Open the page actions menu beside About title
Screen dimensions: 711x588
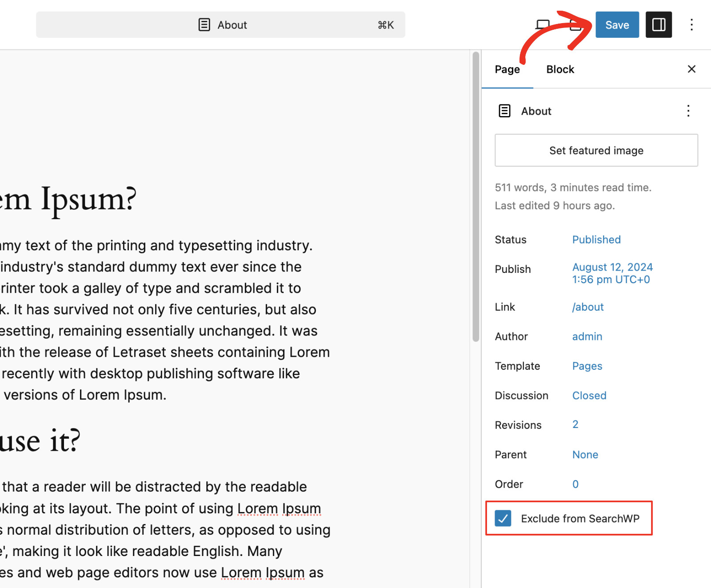point(688,111)
